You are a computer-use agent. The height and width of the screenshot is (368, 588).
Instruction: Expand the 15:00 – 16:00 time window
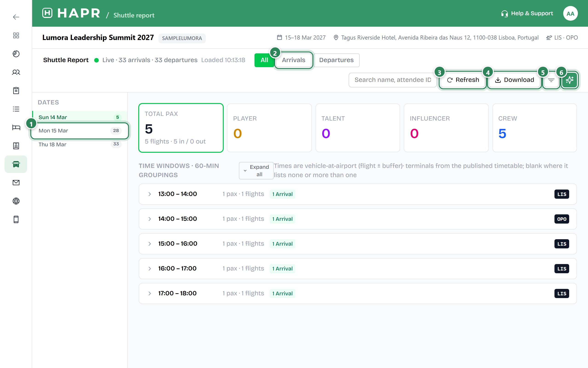coord(358,244)
